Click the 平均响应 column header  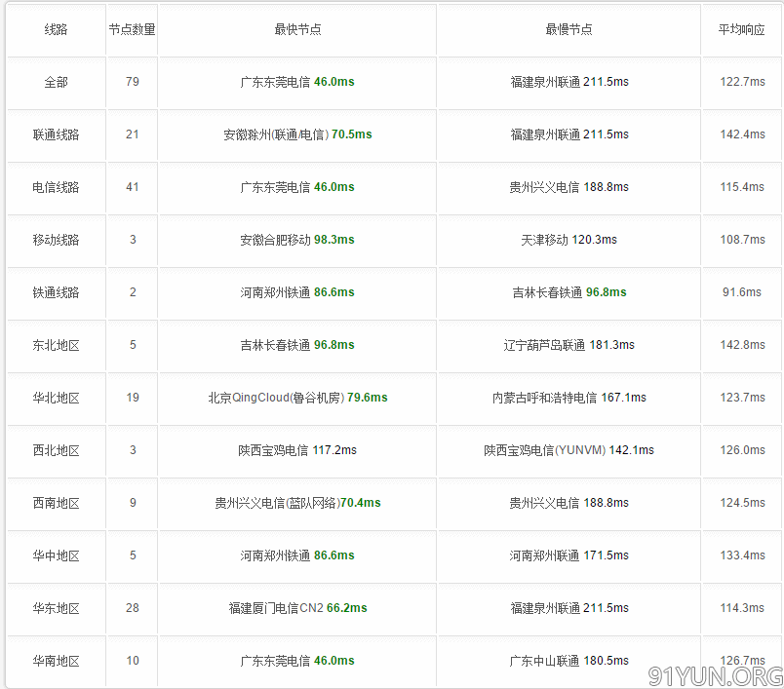tap(741, 29)
